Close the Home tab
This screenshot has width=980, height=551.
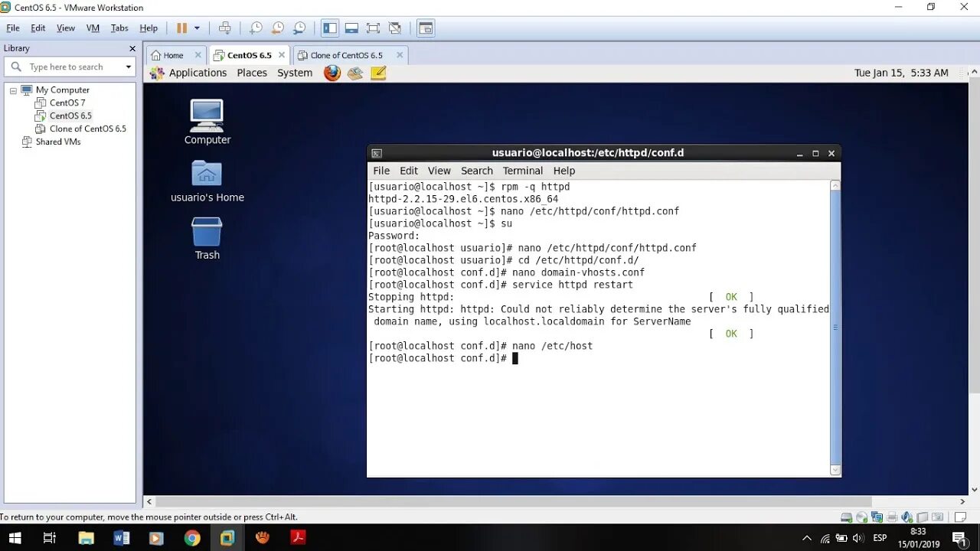(198, 55)
